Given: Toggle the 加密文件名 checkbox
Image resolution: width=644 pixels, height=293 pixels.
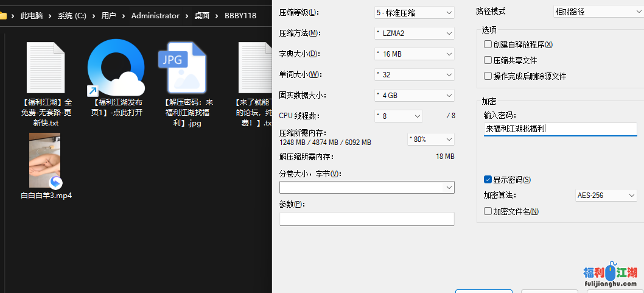Looking at the screenshot, I should point(488,211).
